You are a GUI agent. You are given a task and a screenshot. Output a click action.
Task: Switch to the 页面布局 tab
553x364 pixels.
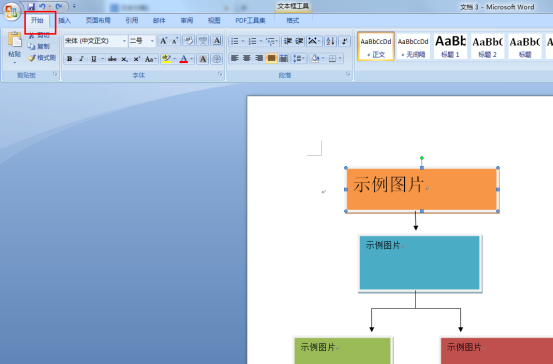(x=98, y=20)
